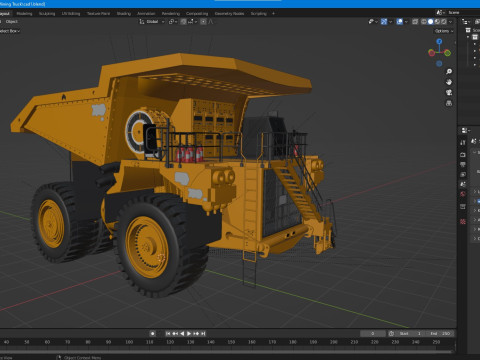Toggle auto keying record button
480x360 pixels.
tap(152, 333)
